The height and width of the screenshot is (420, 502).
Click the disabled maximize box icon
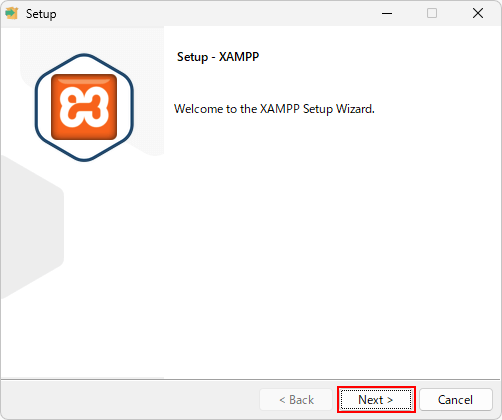coord(432,13)
